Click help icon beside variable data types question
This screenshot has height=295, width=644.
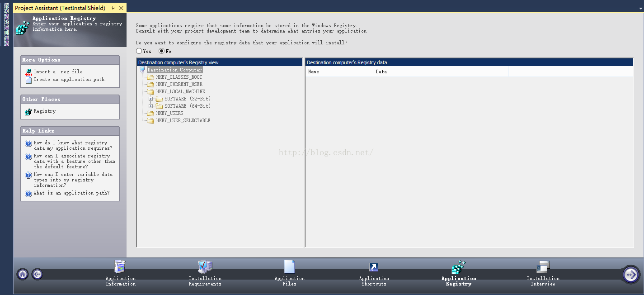(28, 175)
